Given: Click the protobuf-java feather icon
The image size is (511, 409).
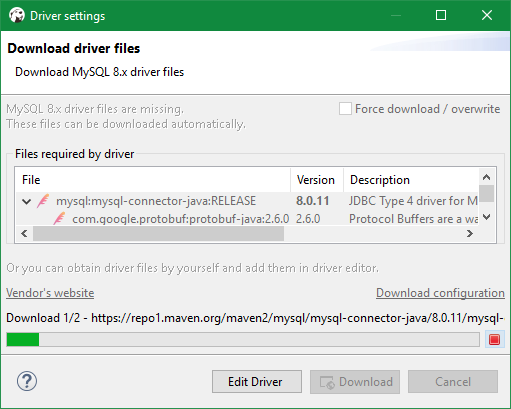Looking at the screenshot, I should point(59,218).
